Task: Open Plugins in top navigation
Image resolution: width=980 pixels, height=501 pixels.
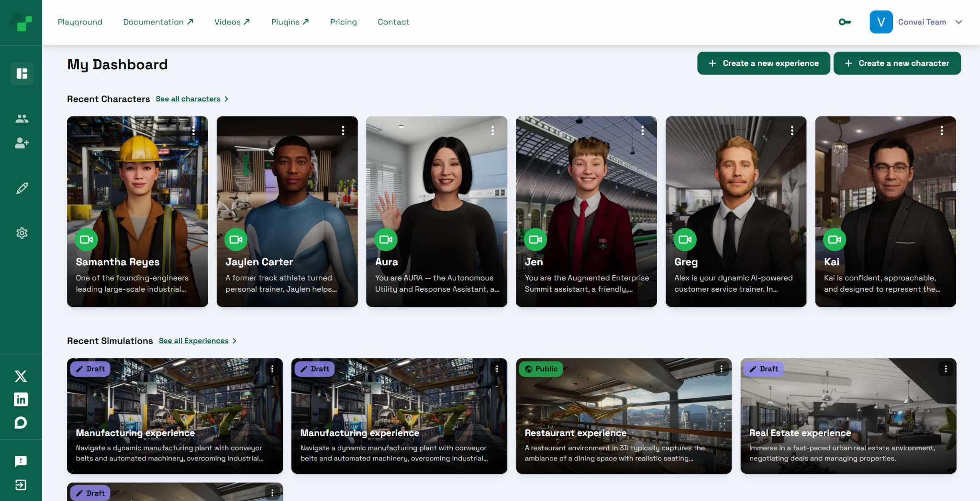Action: coord(290,22)
